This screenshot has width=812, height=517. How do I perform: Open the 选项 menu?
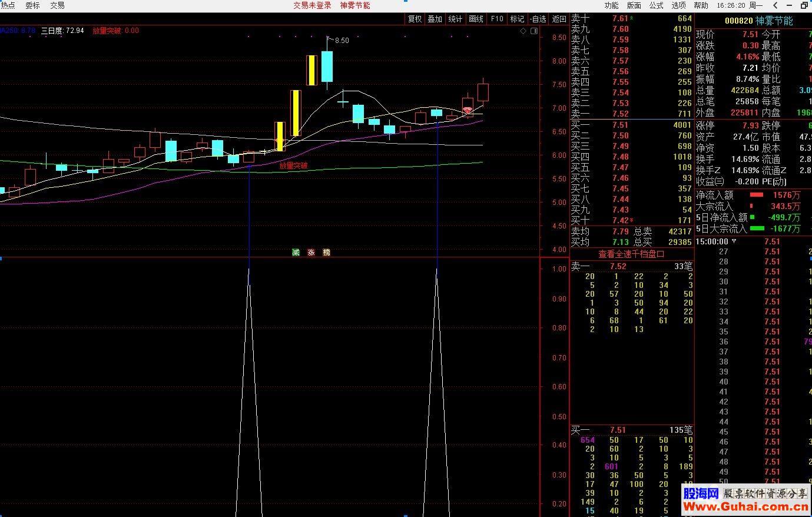click(678, 5)
